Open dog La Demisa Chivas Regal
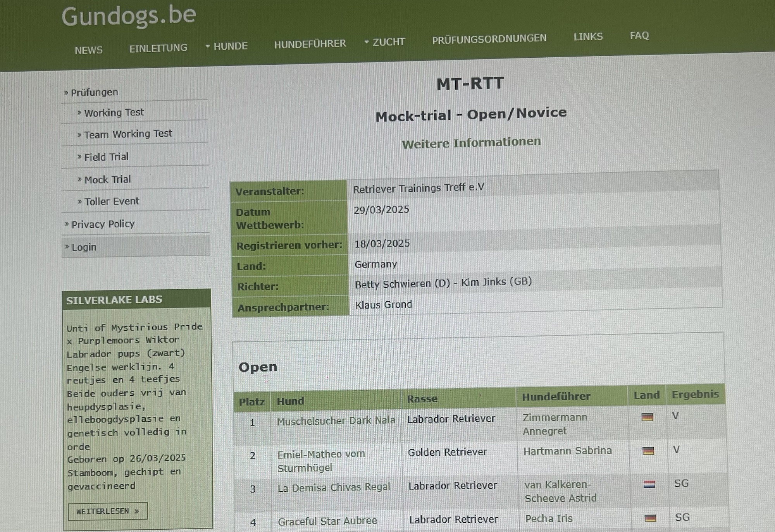 (x=334, y=487)
